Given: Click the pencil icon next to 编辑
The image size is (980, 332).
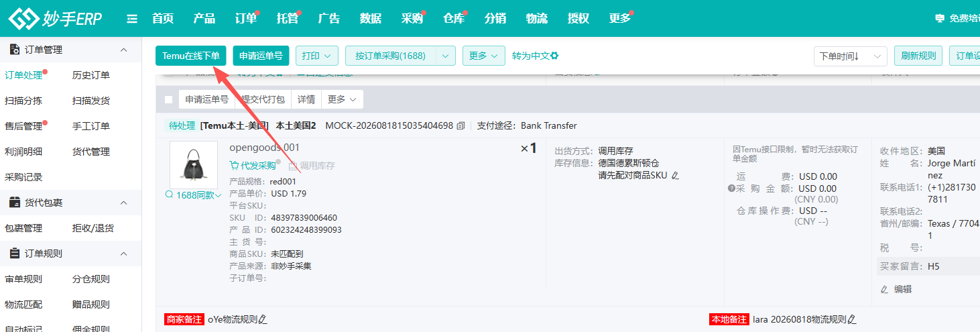Looking at the screenshot, I should (x=884, y=289).
